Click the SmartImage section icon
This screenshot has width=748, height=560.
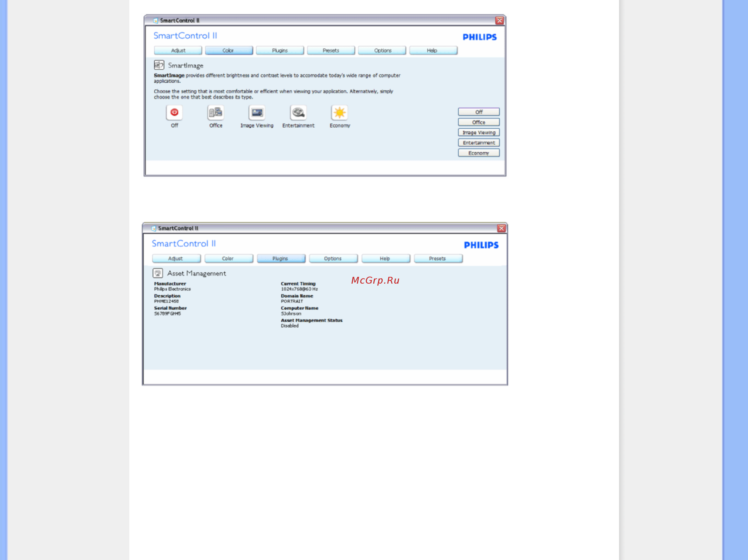(159, 65)
